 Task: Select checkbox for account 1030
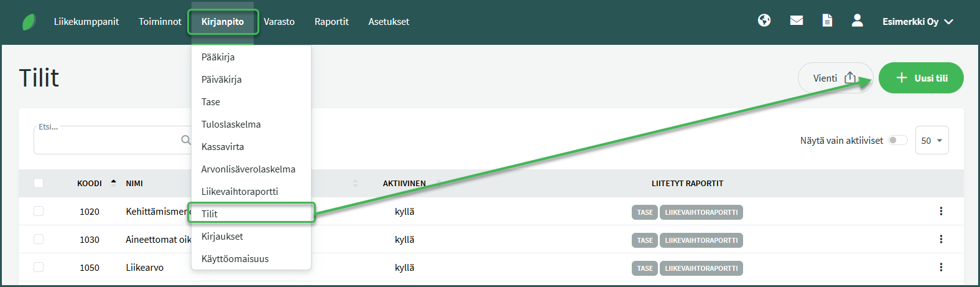coord(39,240)
